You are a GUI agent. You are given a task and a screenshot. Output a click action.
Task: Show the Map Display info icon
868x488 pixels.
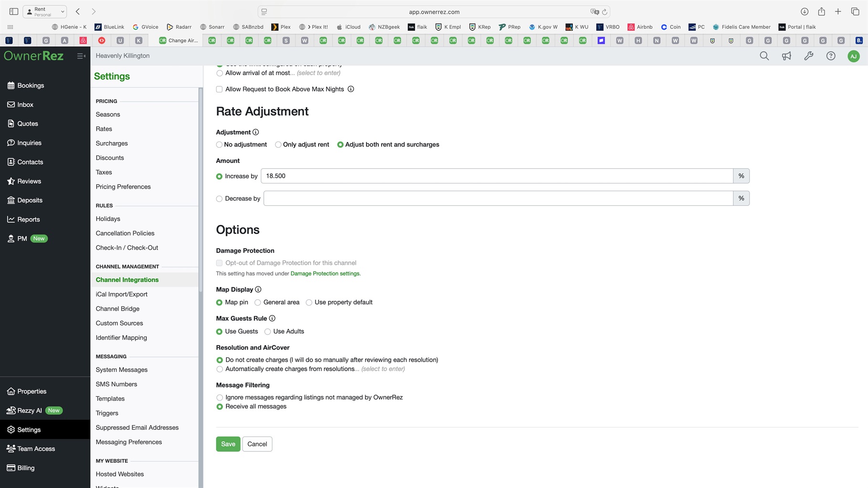pyautogui.click(x=258, y=290)
